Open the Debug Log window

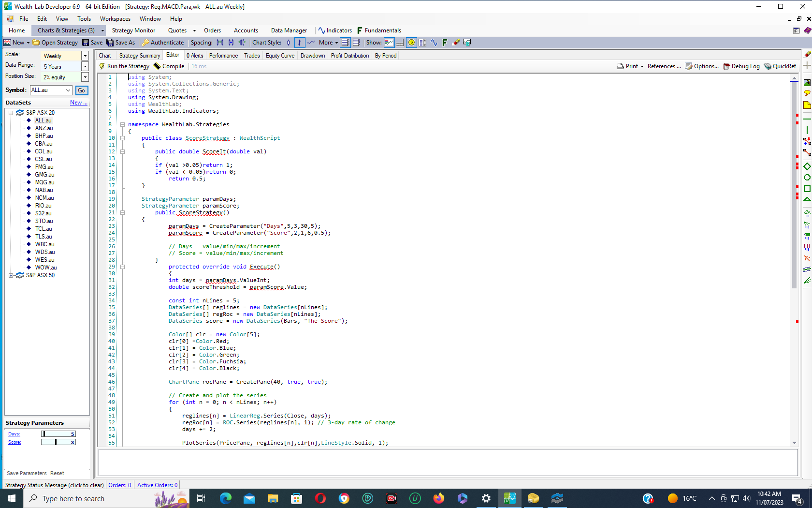(741, 66)
